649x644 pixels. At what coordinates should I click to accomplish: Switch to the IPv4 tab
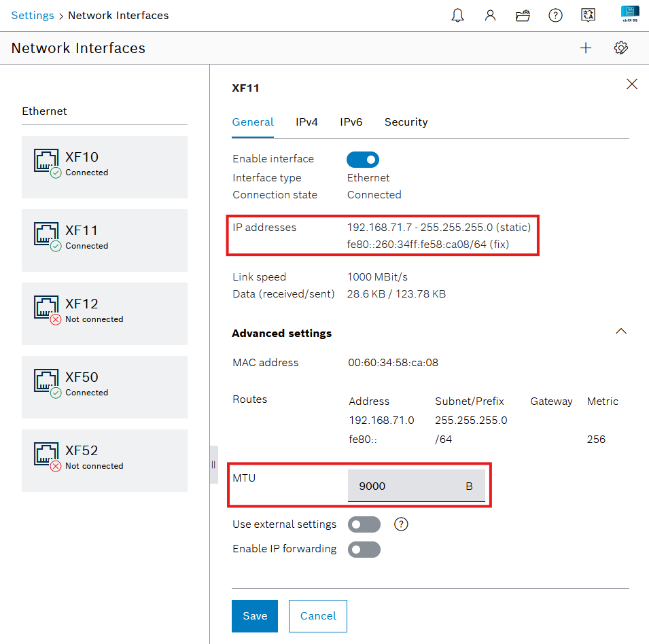point(306,122)
